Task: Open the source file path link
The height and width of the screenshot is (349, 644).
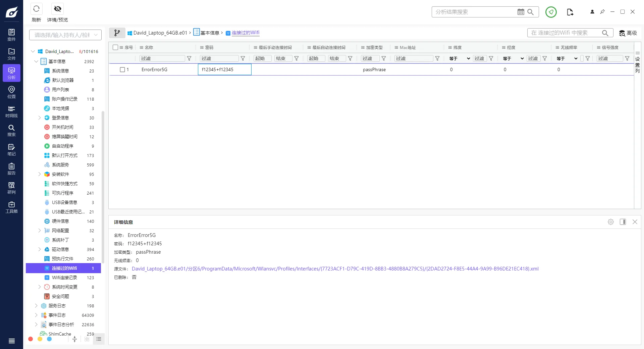Action: point(335,269)
